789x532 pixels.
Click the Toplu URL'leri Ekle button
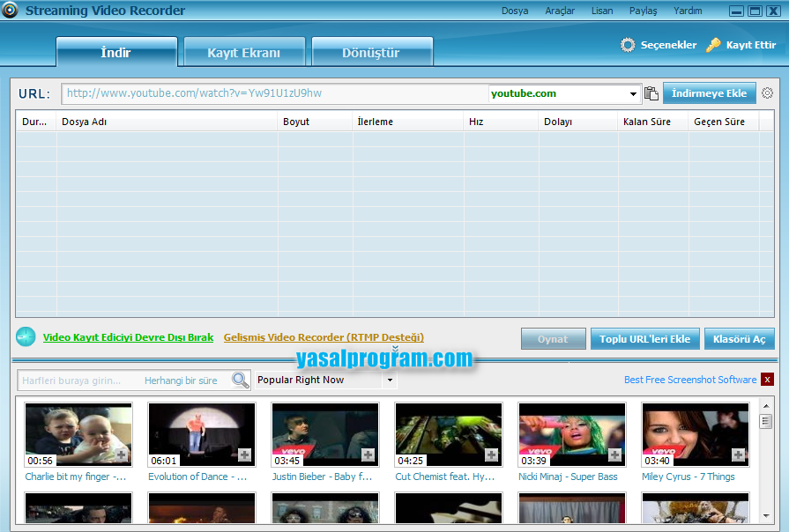645,339
